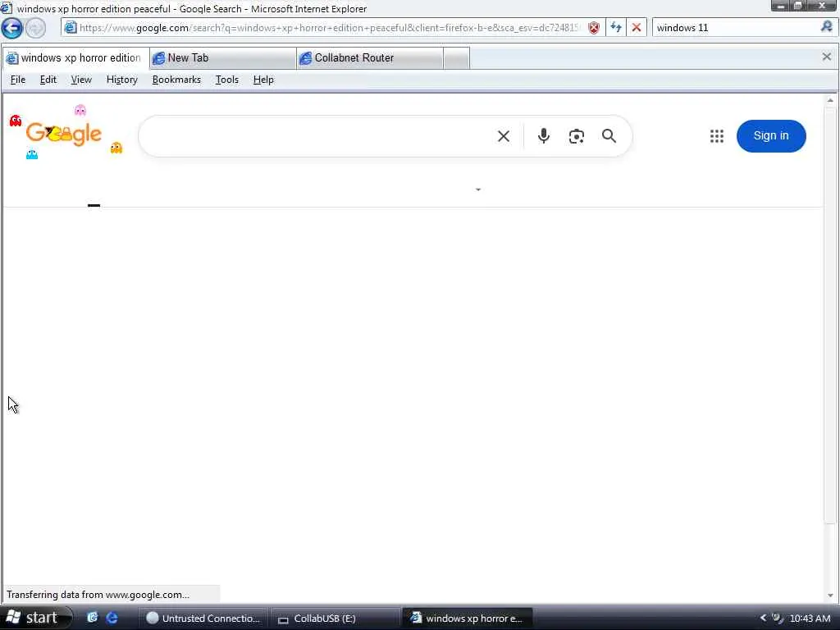840x630 pixels.
Task: Open first quick launch browser icon
Action: click(92, 618)
